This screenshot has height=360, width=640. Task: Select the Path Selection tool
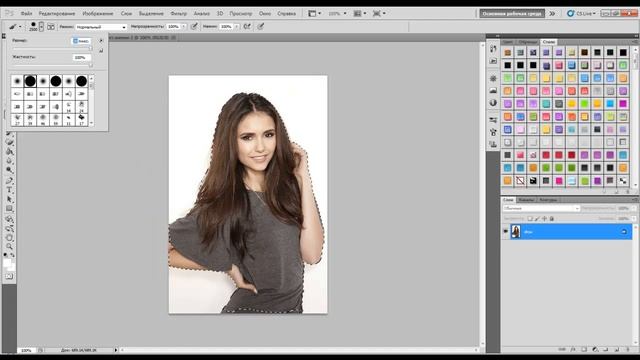[x=9, y=200]
